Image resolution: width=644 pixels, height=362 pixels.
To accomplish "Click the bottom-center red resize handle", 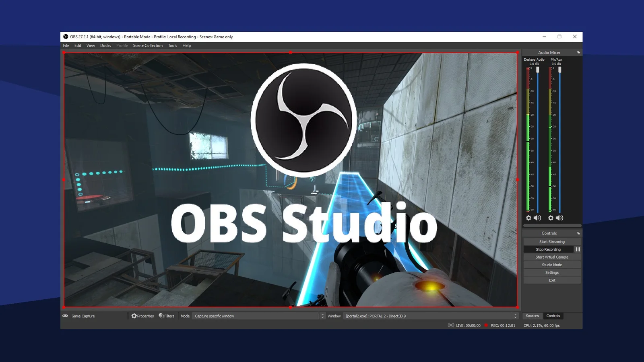I will [x=290, y=307].
